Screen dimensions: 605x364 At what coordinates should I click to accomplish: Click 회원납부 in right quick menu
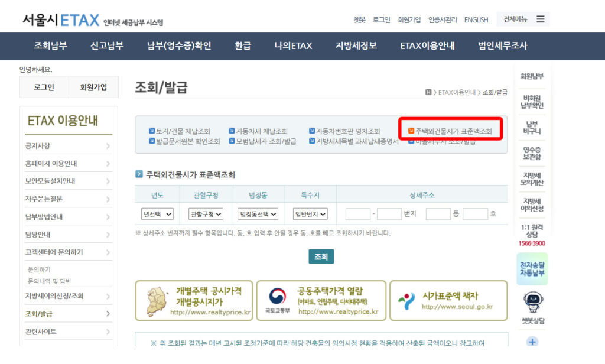532,76
